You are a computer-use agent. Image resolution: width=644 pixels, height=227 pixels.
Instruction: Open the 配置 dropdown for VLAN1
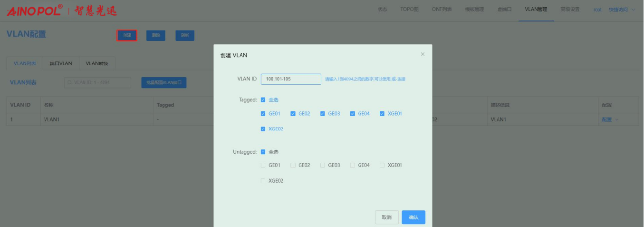point(610,119)
